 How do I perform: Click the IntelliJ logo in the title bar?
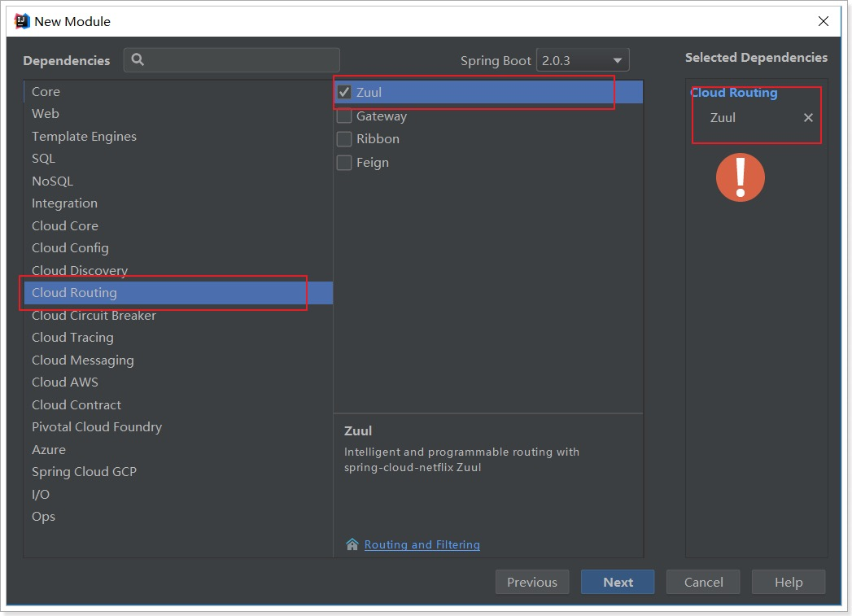tap(22, 21)
